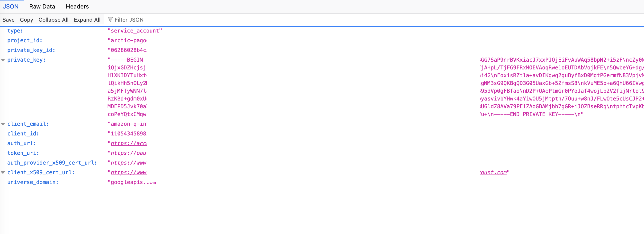The width and height of the screenshot is (644, 234).
Task: Open the client_x509_cert_url link
Action: click(128, 173)
